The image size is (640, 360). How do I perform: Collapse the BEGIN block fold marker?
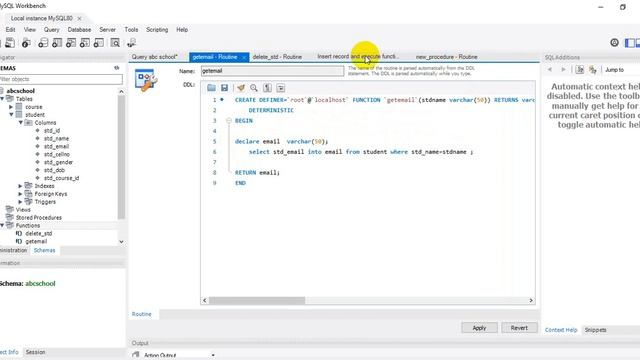[x=229, y=121]
